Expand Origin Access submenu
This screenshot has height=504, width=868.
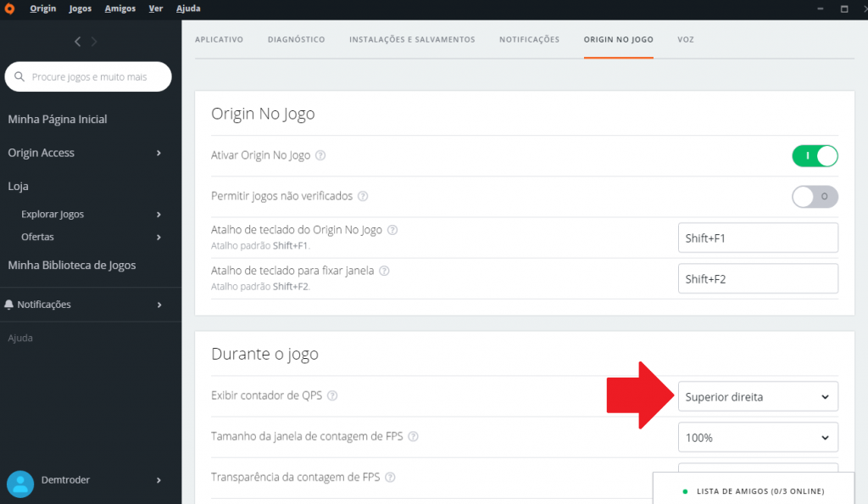(159, 153)
